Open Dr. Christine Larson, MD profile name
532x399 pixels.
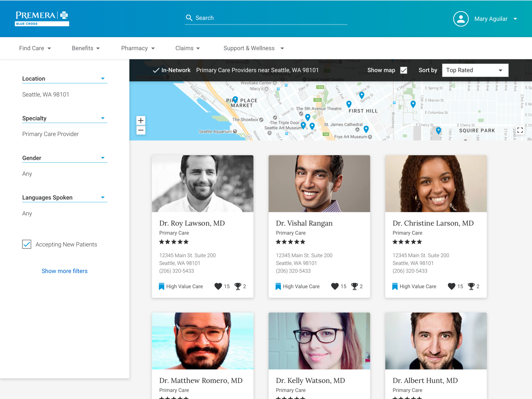pos(433,223)
